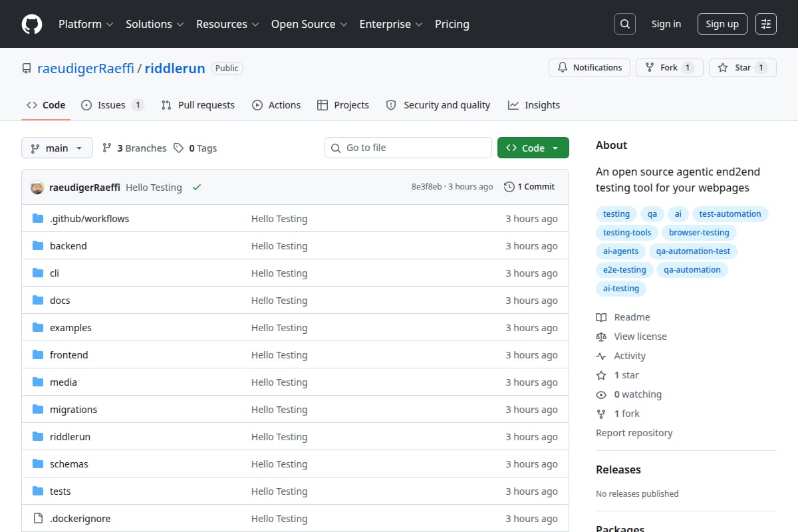Expand the Platform menu

coord(86,24)
